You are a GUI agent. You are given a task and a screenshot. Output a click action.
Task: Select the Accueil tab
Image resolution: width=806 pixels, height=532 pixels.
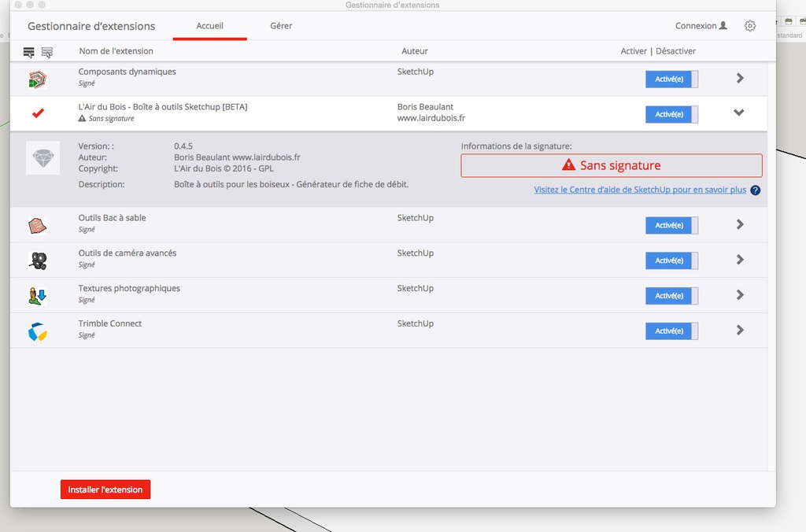click(x=209, y=26)
